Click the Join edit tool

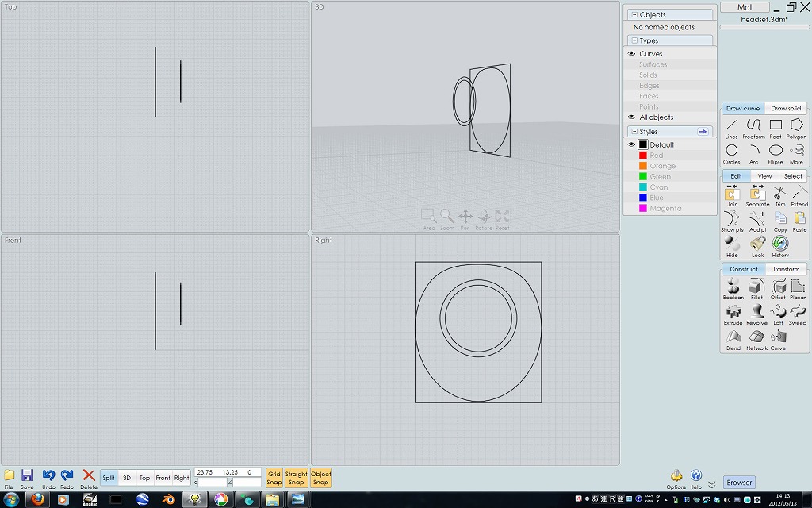point(732,196)
